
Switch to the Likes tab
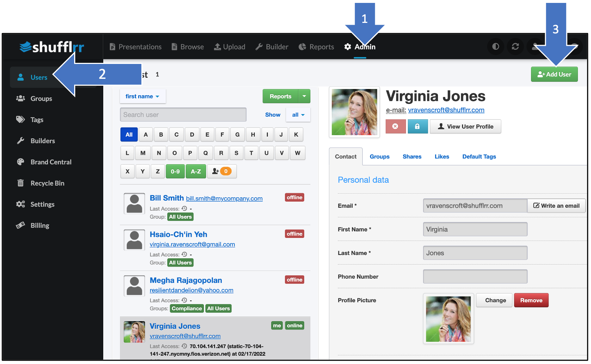tap(442, 157)
